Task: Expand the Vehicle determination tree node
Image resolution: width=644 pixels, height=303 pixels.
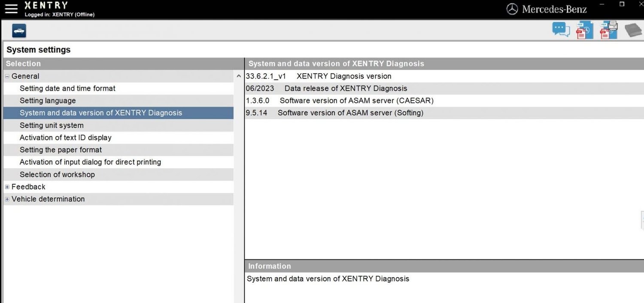Action: tap(7, 199)
